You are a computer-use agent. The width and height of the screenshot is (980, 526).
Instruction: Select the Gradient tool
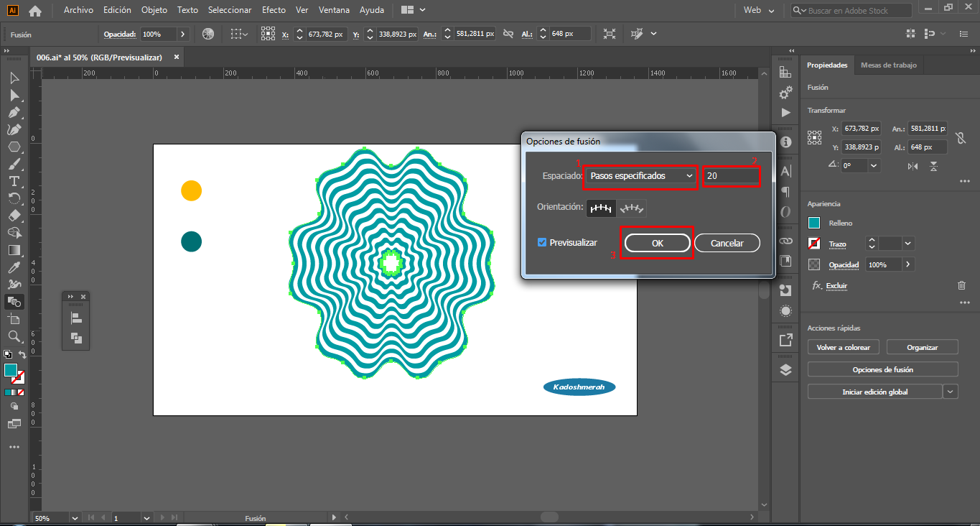pos(14,250)
